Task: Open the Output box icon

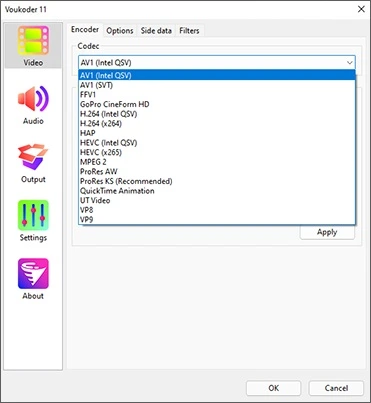Action: (x=33, y=157)
